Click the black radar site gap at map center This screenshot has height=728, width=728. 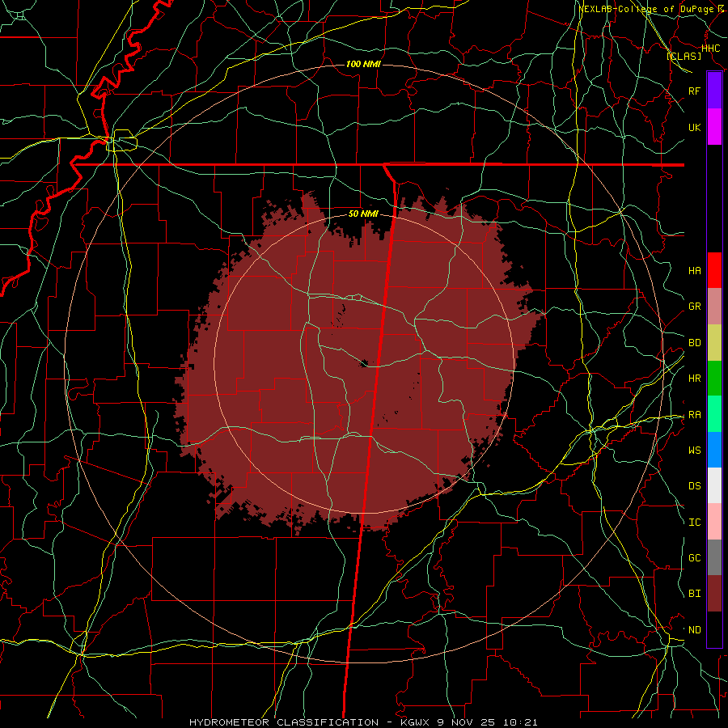[363, 362]
